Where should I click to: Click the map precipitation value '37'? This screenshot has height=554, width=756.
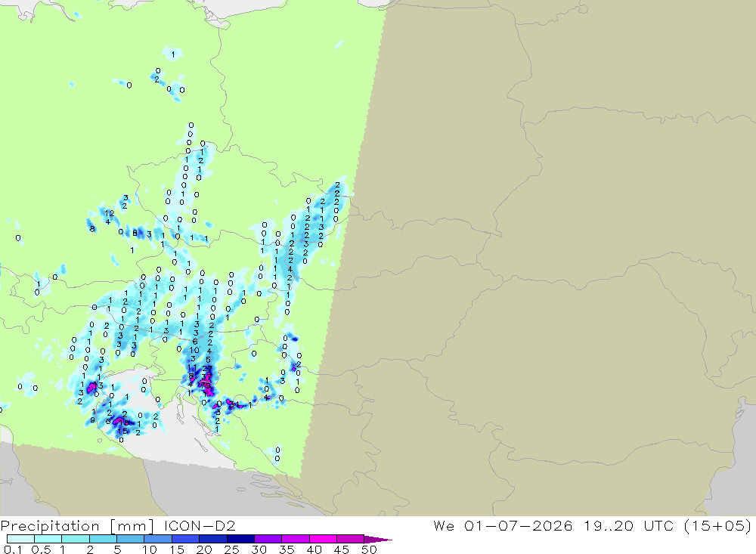pos(206,376)
